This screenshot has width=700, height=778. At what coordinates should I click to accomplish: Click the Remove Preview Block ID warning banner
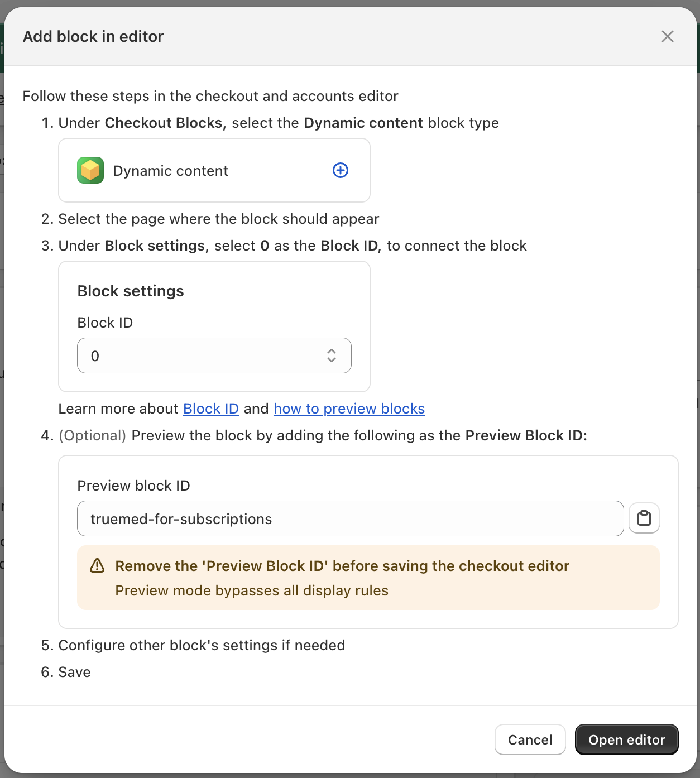pyautogui.click(x=368, y=578)
